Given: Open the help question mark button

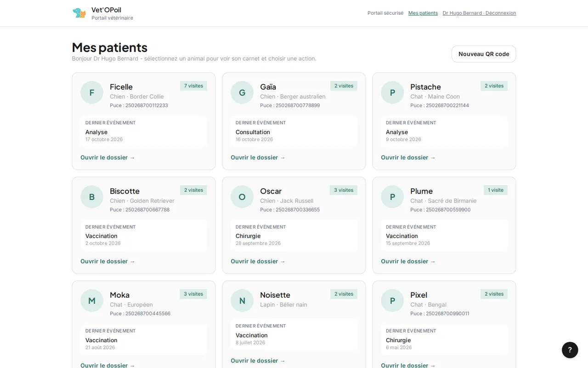Looking at the screenshot, I should (570, 350).
